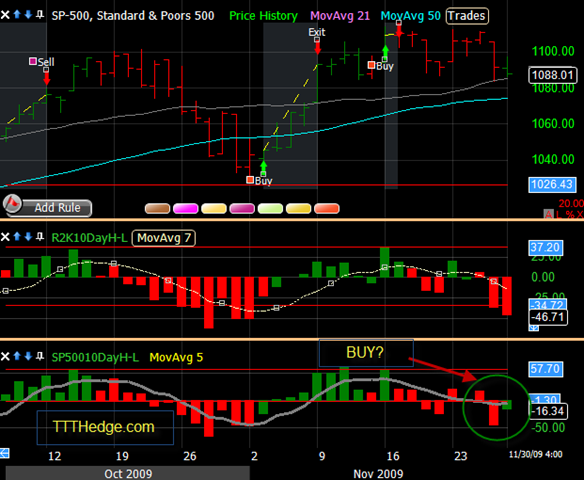584x480 pixels.
Task: Click the Add Rule button
Action: [47, 207]
